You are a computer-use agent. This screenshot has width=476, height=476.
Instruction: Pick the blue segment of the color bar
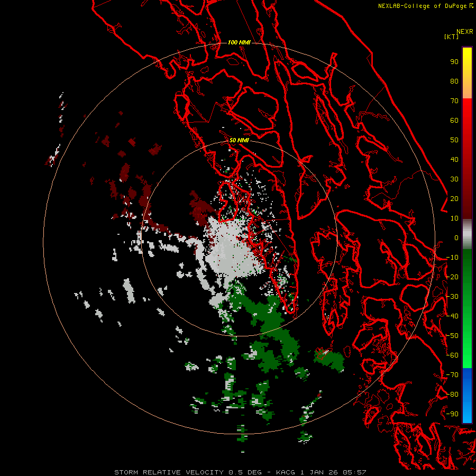pyautogui.click(x=467, y=395)
